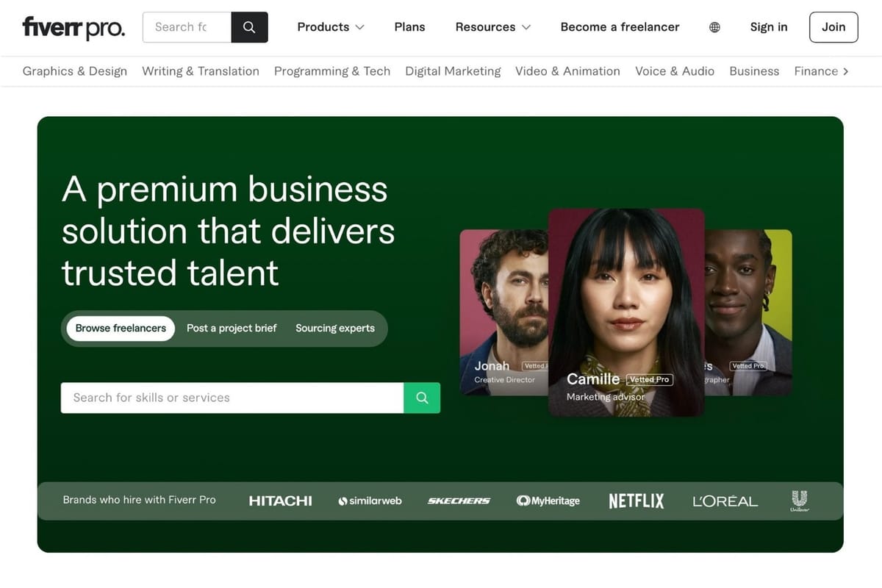Click the Finance chevron to see more categories
This screenshot has width=882, height=588.
[x=847, y=71]
